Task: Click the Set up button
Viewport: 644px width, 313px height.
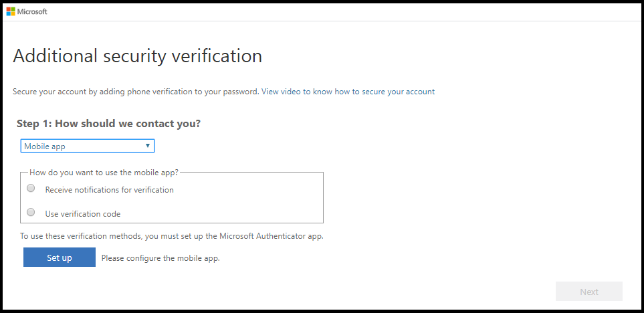Action: pyautogui.click(x=60, y=257)
